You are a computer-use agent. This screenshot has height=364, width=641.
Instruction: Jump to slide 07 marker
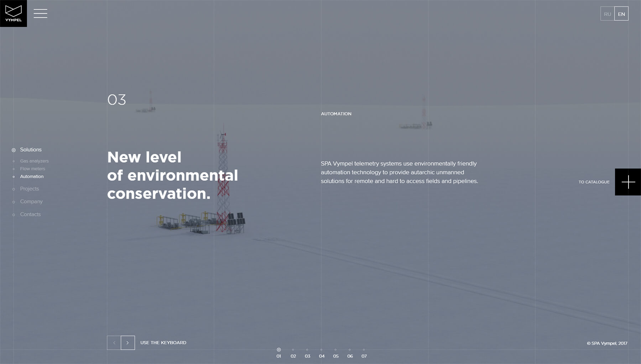tap(364, 353)
